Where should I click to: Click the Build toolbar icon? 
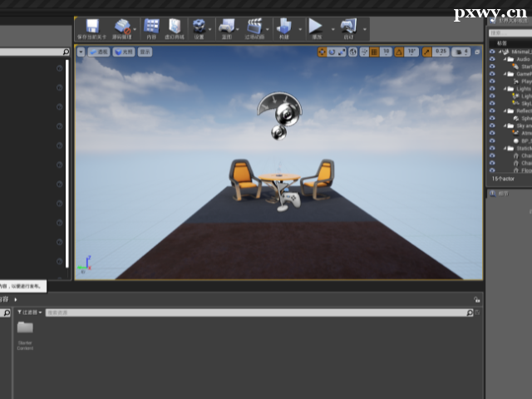pos(283,28)
